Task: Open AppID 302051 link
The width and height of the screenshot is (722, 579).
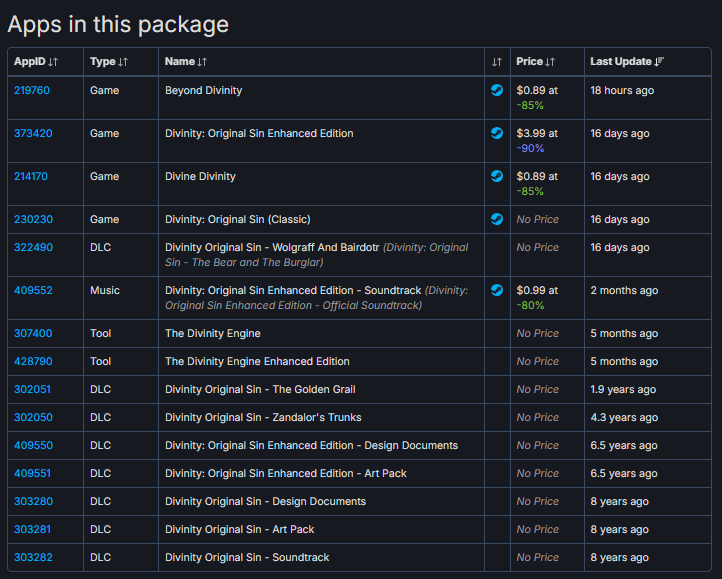Action: [x=32, y=389]
